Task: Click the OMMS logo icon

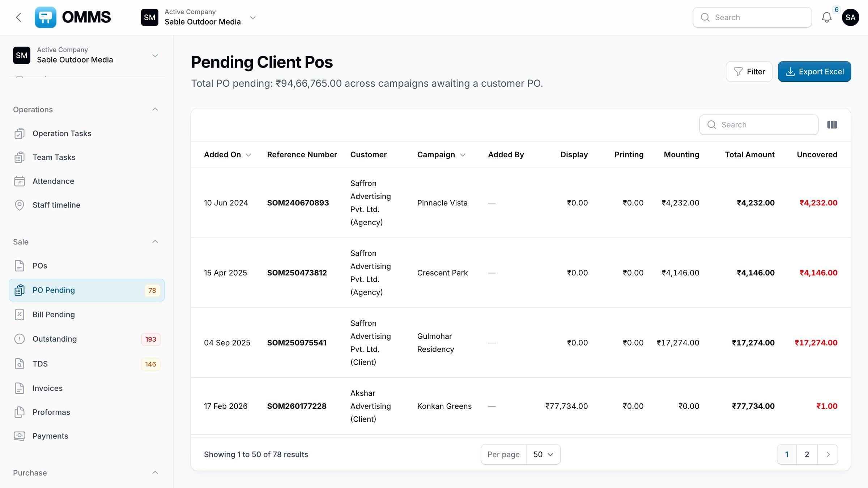Action: tap(46, 17)
